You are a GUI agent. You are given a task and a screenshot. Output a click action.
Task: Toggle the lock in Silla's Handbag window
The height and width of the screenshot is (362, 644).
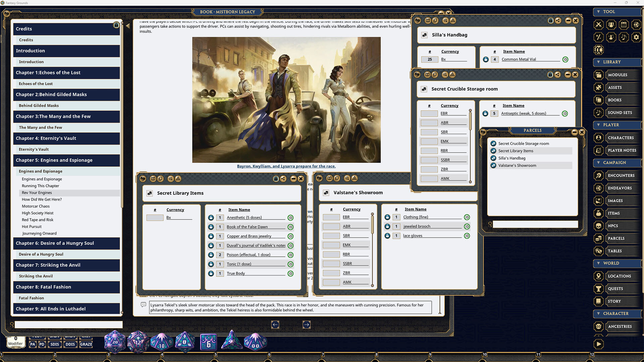(550, 20)
